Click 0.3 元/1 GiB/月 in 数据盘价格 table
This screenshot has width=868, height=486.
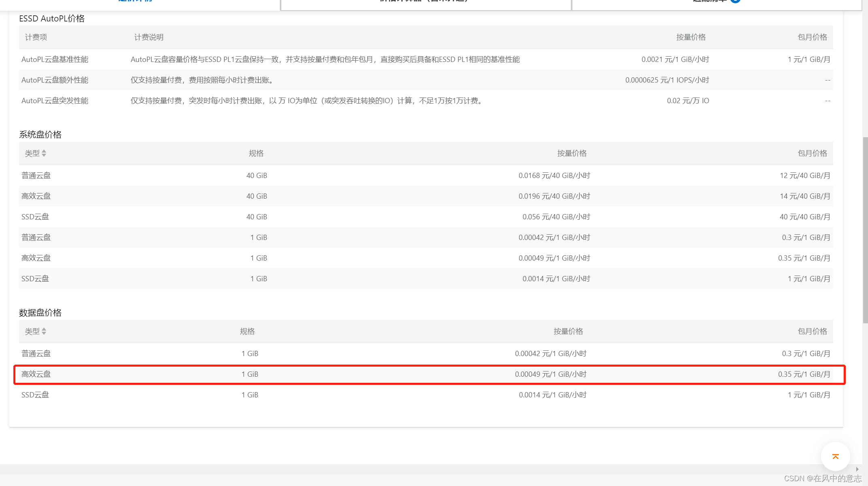806,354
